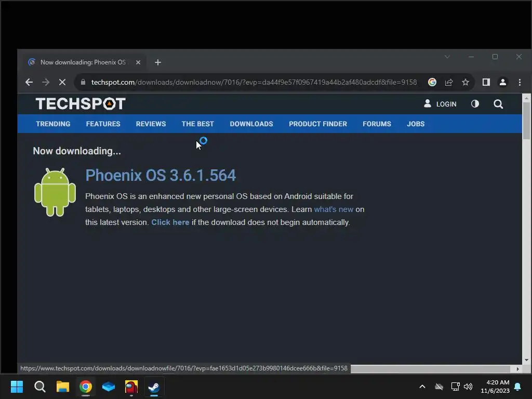The height and width of the screenshot is (399, 532).
Task: Open the blue box app in taskbar
Action: (x=109, y=387)
